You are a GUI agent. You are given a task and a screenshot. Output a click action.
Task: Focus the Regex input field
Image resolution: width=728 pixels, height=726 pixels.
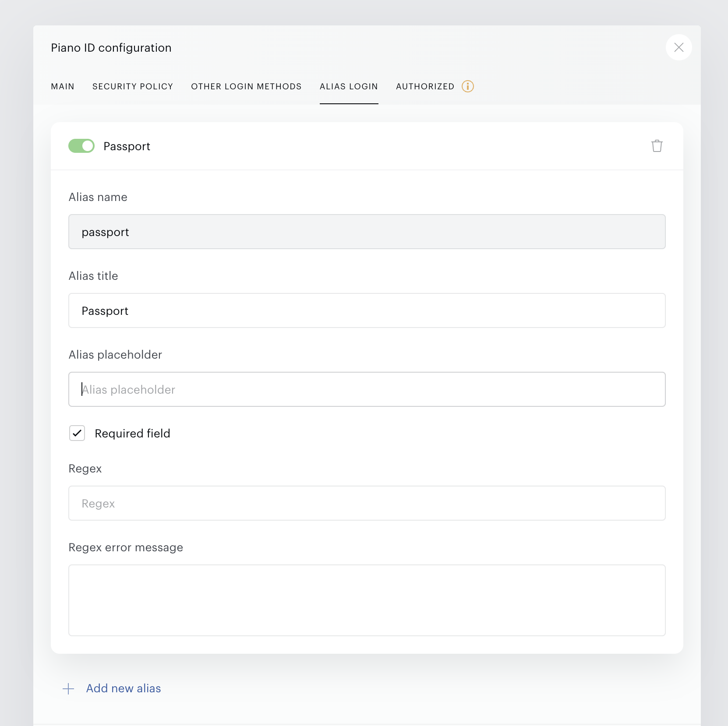click(x=367, y=503)
